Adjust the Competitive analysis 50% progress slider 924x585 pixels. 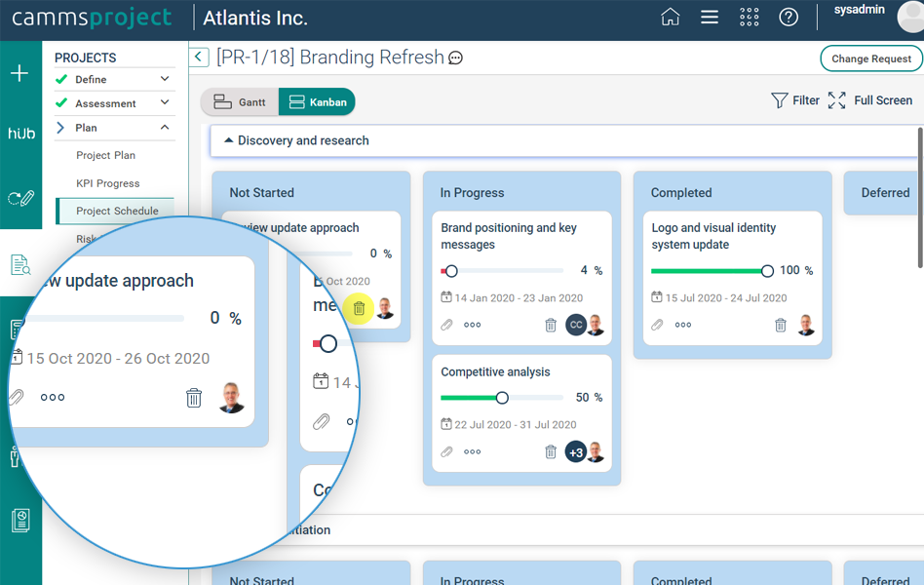point(502,398)
